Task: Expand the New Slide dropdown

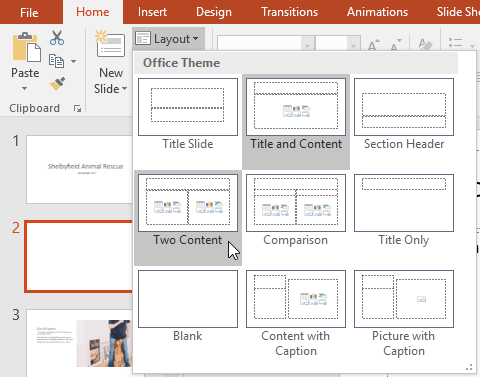Action: pyautogui.click(x=124, y=89)
